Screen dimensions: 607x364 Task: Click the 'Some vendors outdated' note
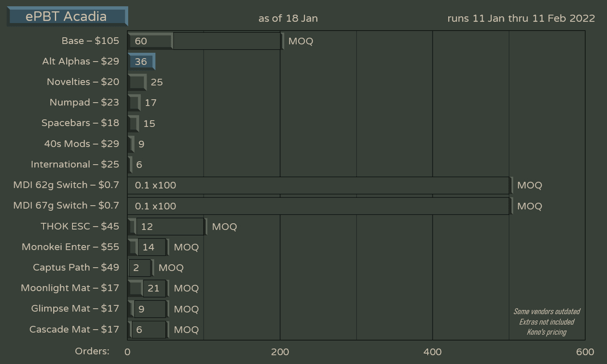547,312
